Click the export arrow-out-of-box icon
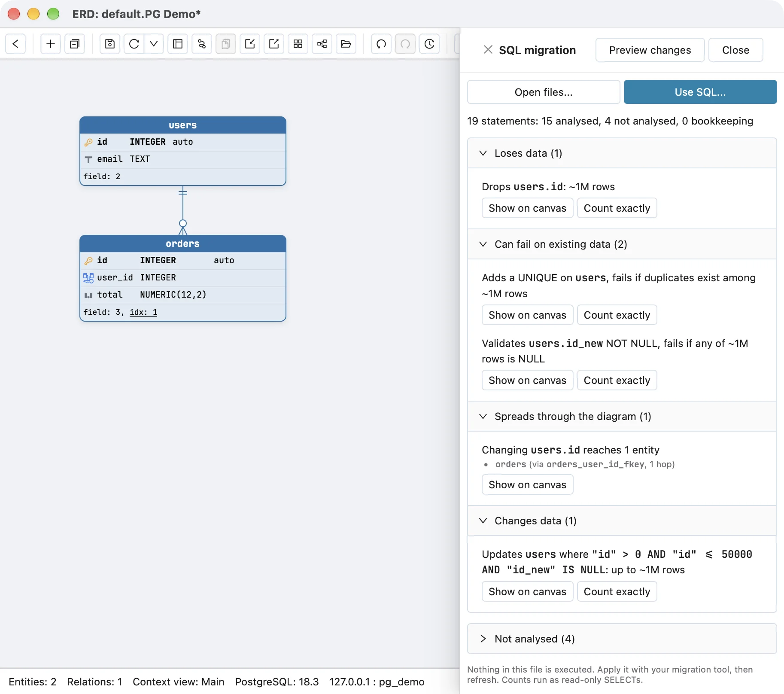 [274, 44]
